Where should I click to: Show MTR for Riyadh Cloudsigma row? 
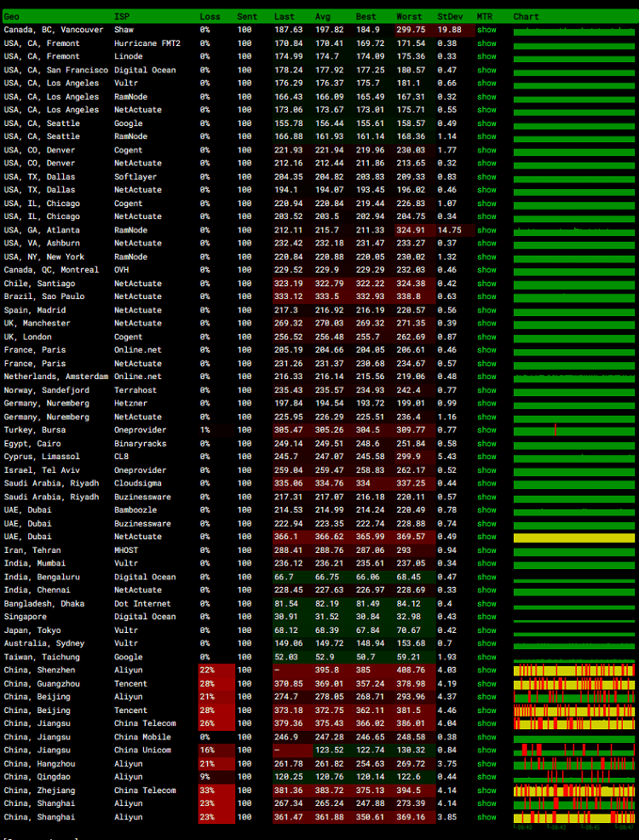tap(486, 484)
